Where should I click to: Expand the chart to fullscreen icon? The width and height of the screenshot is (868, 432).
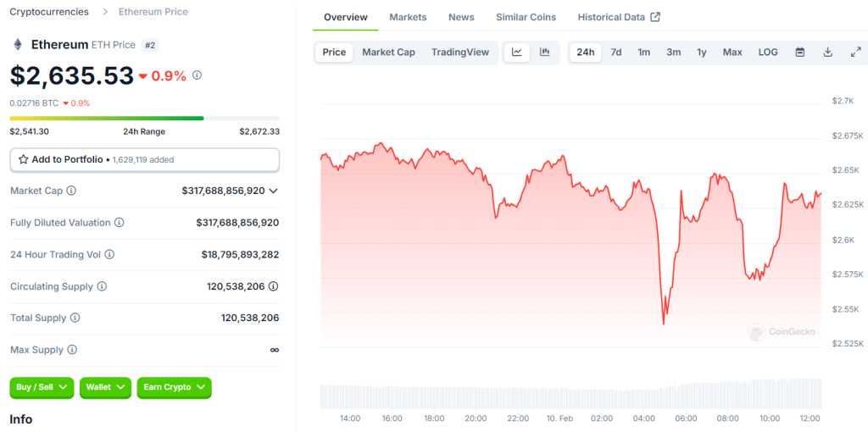tap(856, 52)
